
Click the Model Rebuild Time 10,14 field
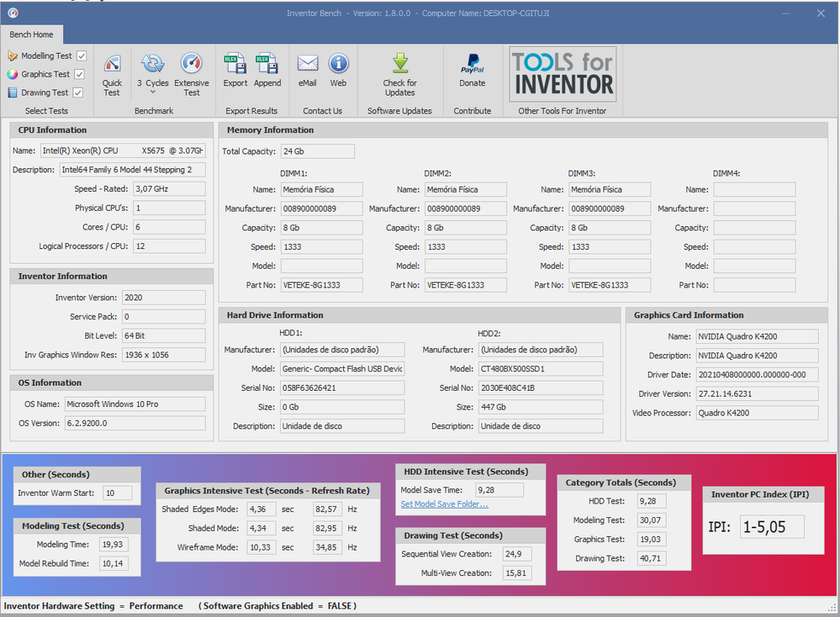[x=114, y=563]
